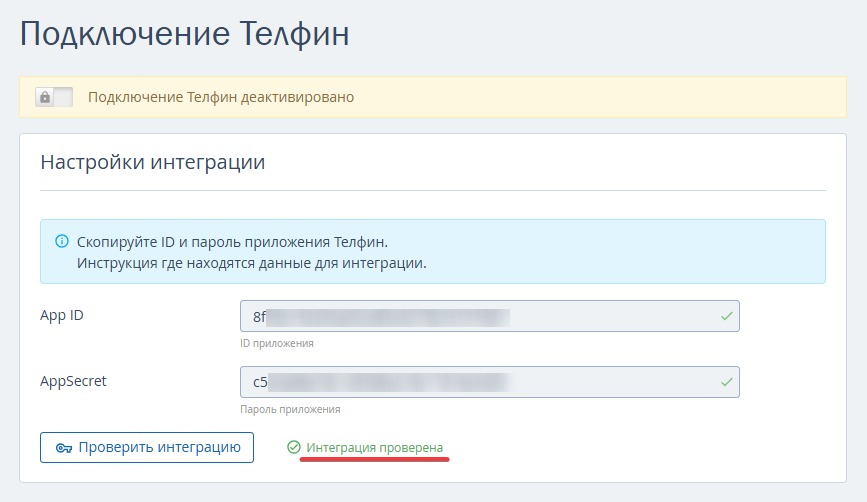The width and height of the screenshot is (867, 502).
Task: Click green checkmark inside App ID field
Action: pos(727,317)
